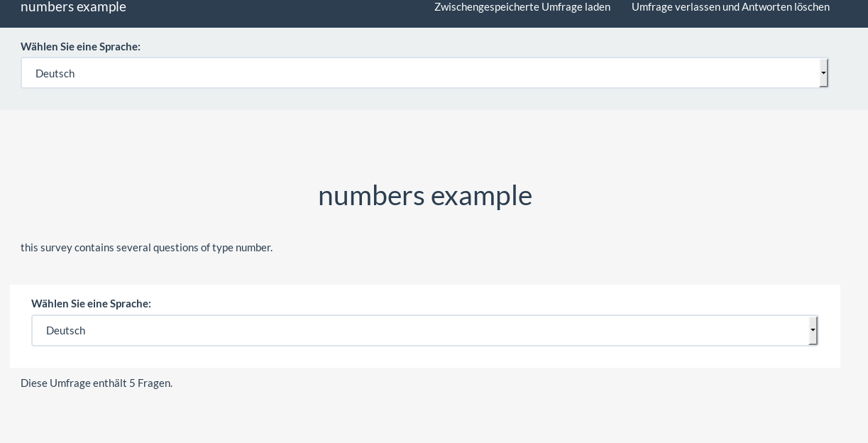Focus the middle of the upper language select field

(424, 73)
